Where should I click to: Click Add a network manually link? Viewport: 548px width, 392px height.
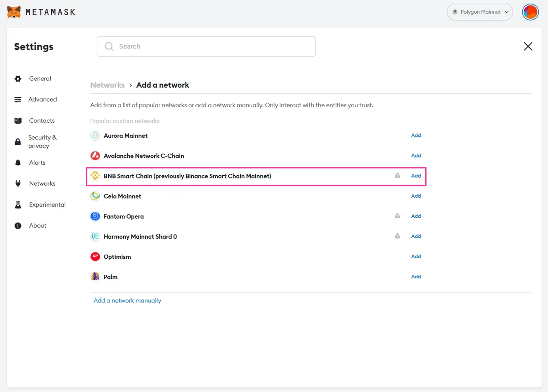[127, 300]
